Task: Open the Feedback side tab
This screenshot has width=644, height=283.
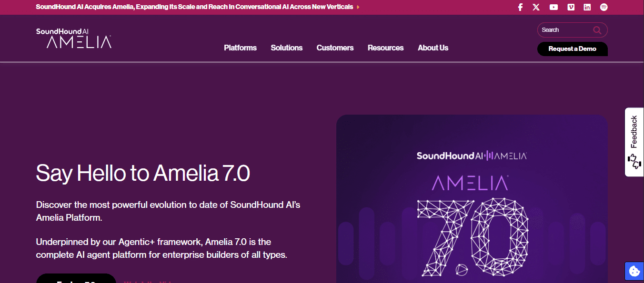Action: [x=634, y=142]
